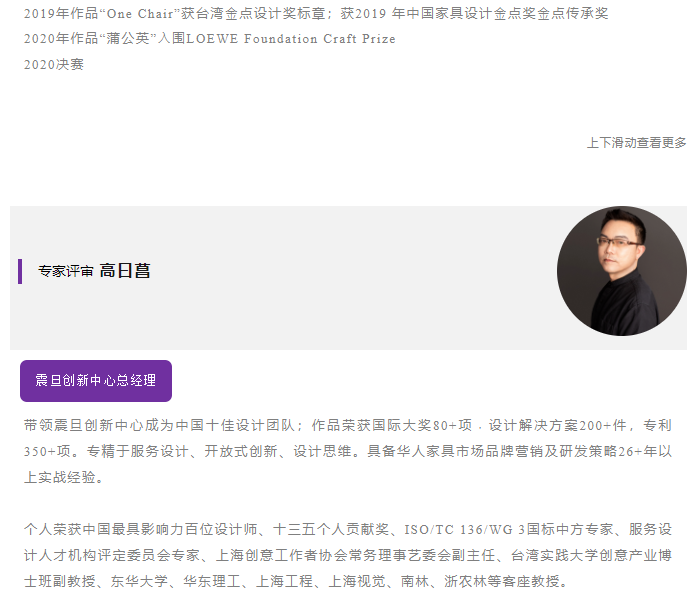This screenshot has width=694, height=594.
Task: Click the line listing 东华大学、华东理工 guest professorships
Action: [296, 581]
